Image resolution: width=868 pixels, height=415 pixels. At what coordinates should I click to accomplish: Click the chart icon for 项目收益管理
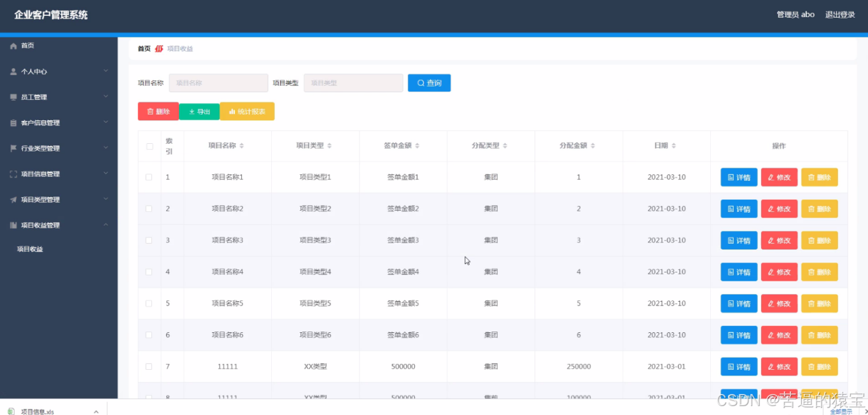(13, 225)
